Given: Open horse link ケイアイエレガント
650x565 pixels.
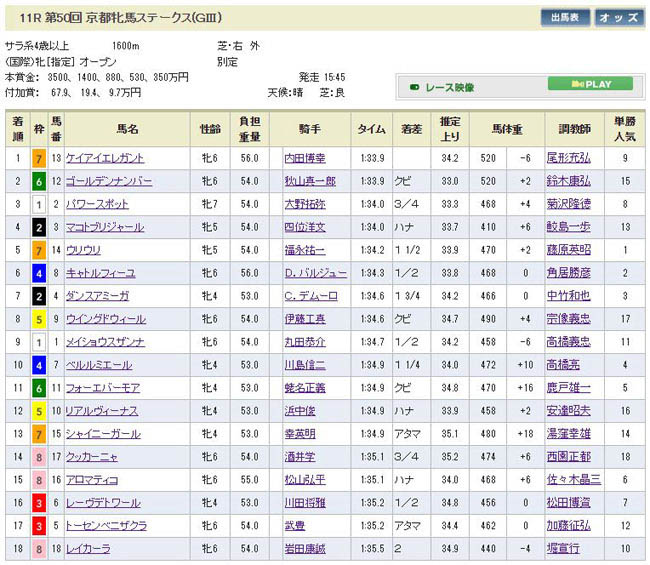Looking at the screenshot, I should tap(105, 158).
